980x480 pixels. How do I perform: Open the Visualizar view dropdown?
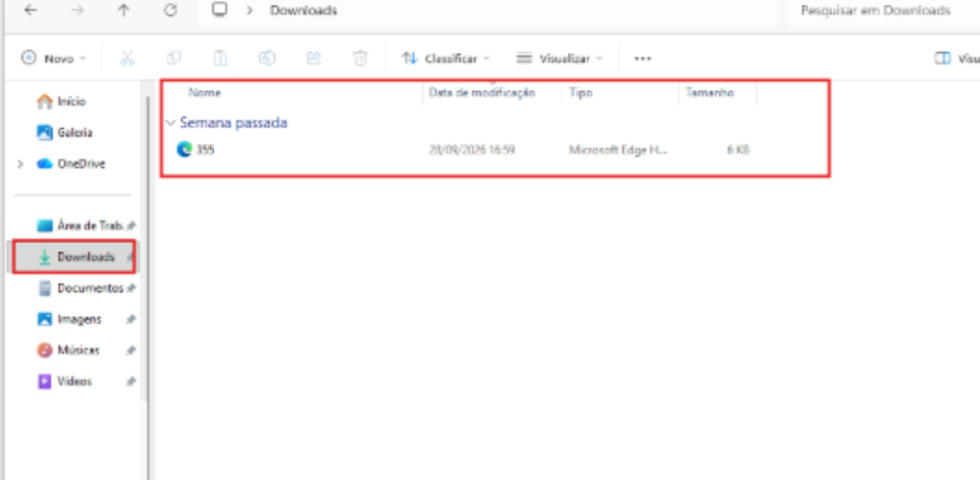coord(559,58)
